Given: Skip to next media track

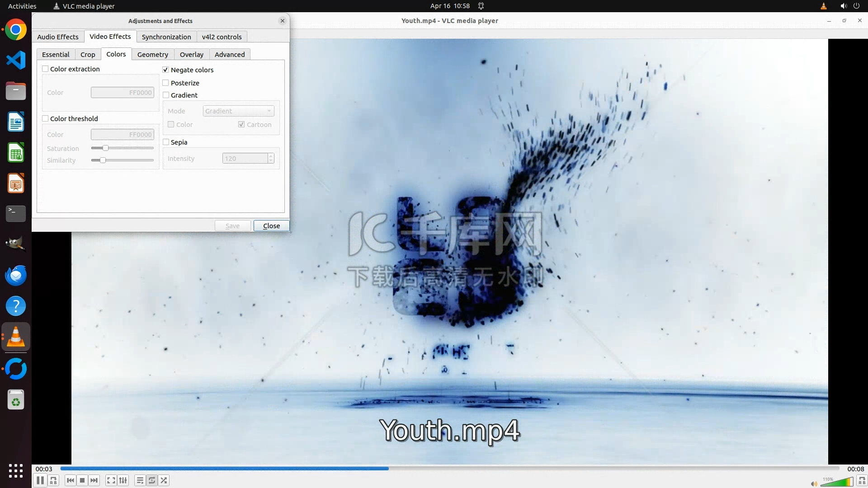Looking at the screenshot, I should click(94, 480).
